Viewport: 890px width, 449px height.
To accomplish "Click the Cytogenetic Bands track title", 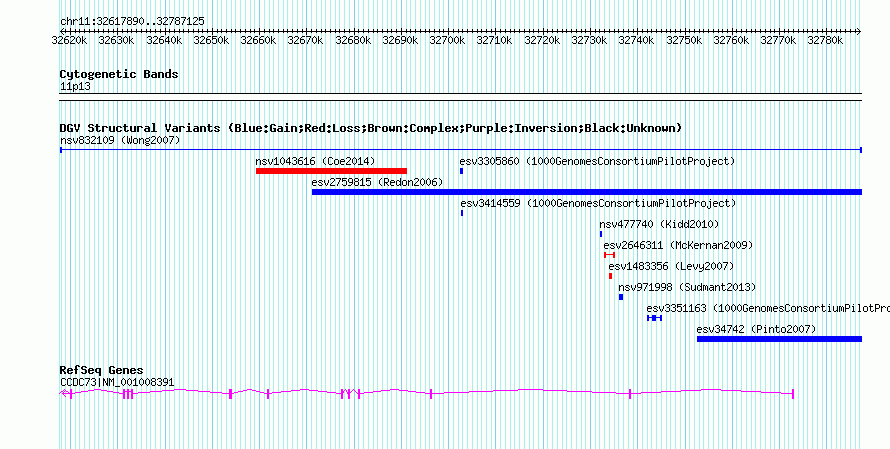I will click(119, 74).
